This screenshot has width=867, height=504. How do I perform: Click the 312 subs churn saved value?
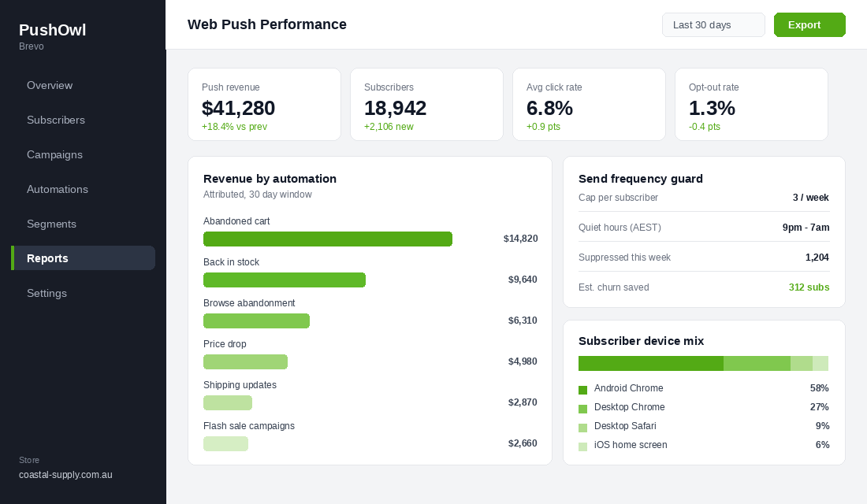pyautogui.click(x=809, y=287)
